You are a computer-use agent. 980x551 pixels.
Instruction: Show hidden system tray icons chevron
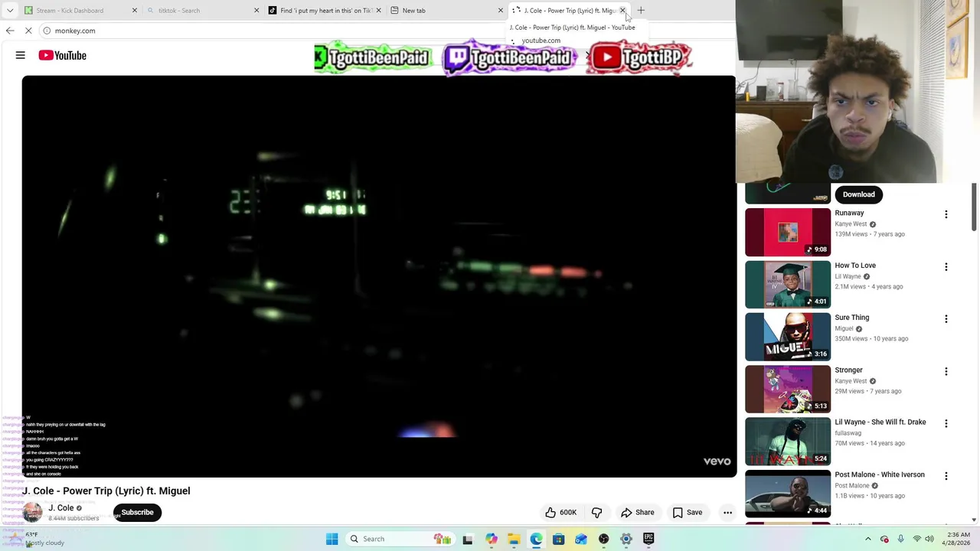click(x=868, y=539)
